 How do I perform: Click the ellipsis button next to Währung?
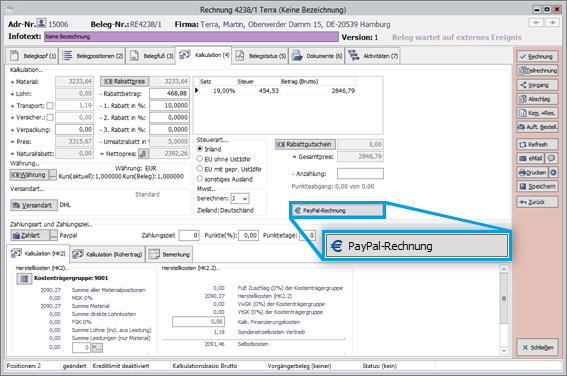coord(53,175)
